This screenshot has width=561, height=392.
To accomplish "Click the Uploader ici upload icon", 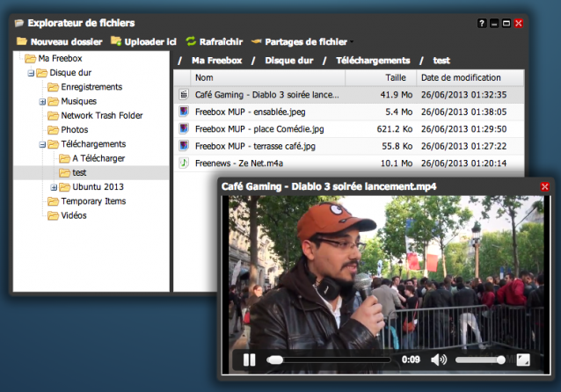I will pos(116,41).
